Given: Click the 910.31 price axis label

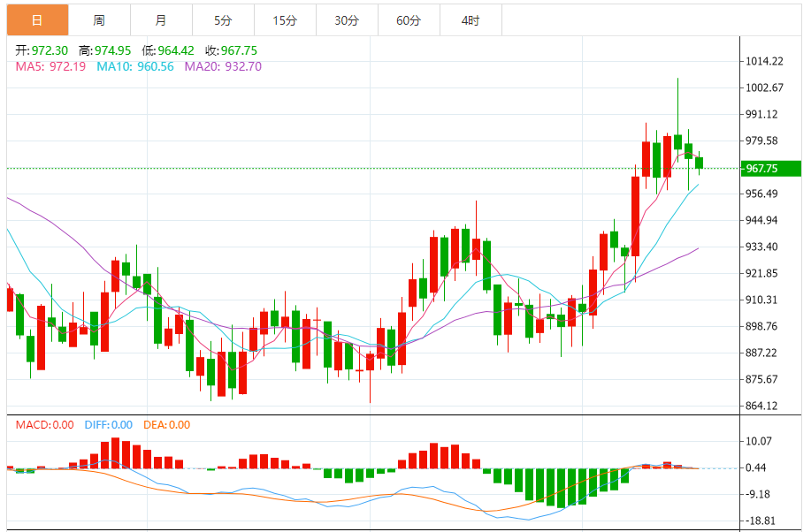Looking at the screenshot, I should pos(761,300).
